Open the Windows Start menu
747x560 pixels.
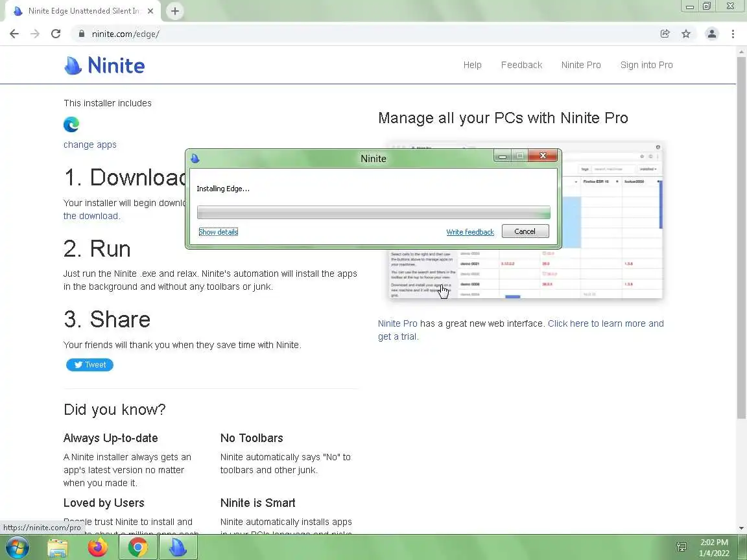point(17,548)
